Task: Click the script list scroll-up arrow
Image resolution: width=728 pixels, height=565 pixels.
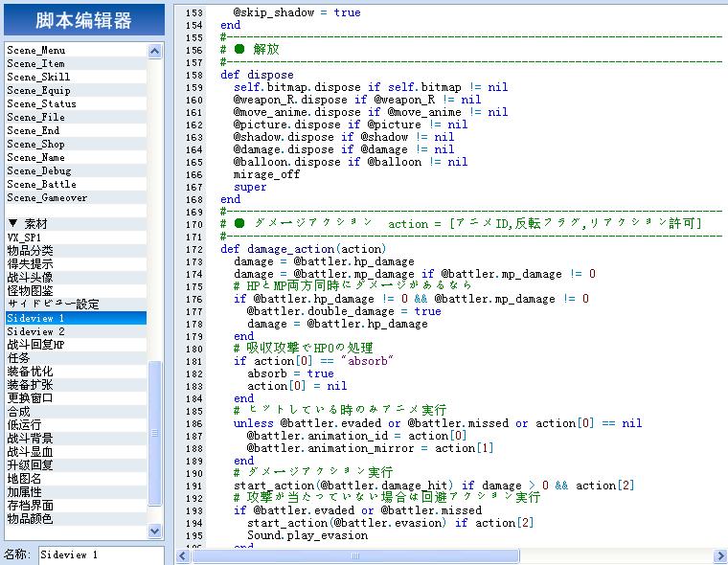Action: click(x=154, y=51)
